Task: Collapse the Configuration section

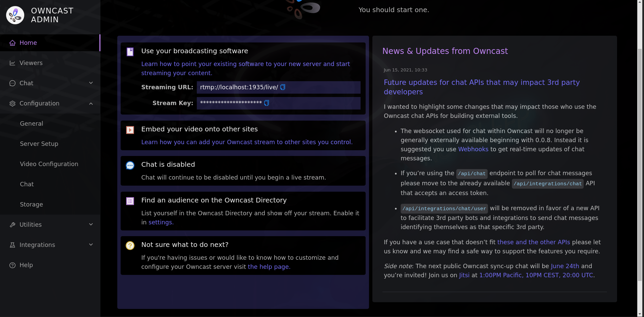Action: pos(91,103)
